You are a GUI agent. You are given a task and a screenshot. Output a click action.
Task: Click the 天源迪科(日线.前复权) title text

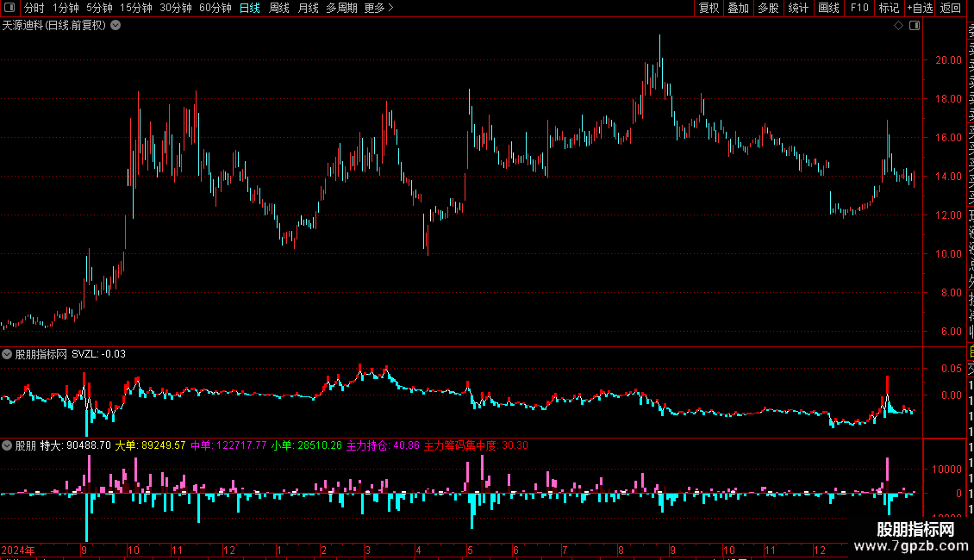point(54,26)
